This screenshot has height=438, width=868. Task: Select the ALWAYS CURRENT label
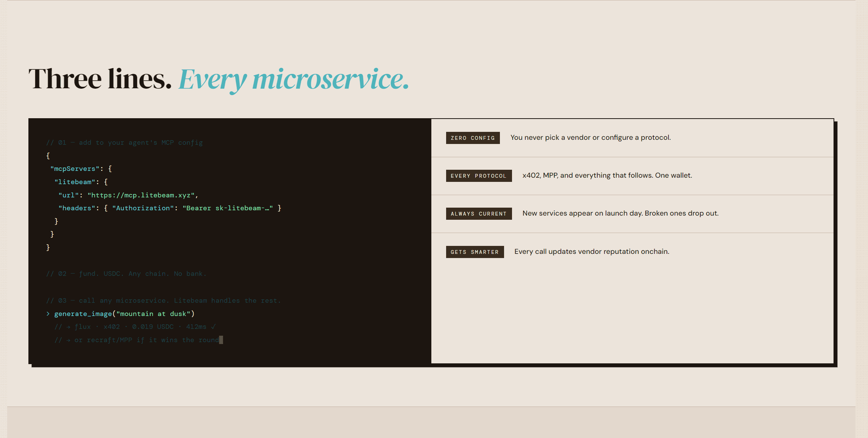tap(479, 214)
